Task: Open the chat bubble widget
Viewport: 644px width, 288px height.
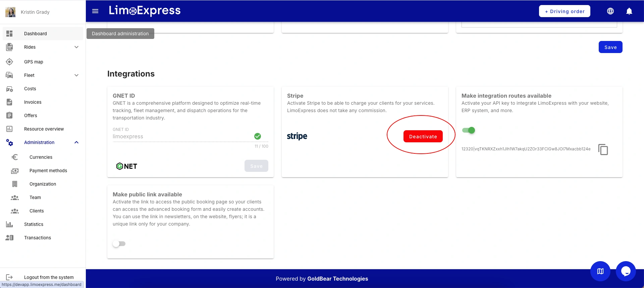Action: tap(626, 271)
